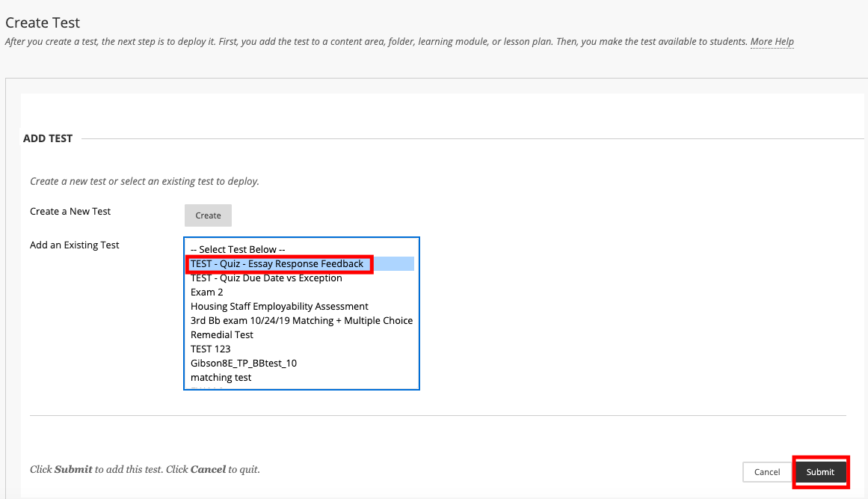Open the More Help link

click(x=772, y=42)
